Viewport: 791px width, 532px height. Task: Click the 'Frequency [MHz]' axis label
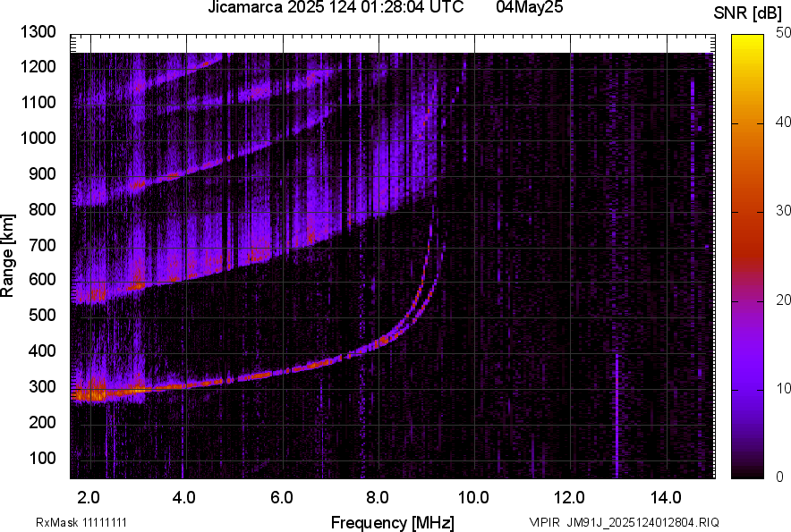pyautogui.click(x=393, y=522)
